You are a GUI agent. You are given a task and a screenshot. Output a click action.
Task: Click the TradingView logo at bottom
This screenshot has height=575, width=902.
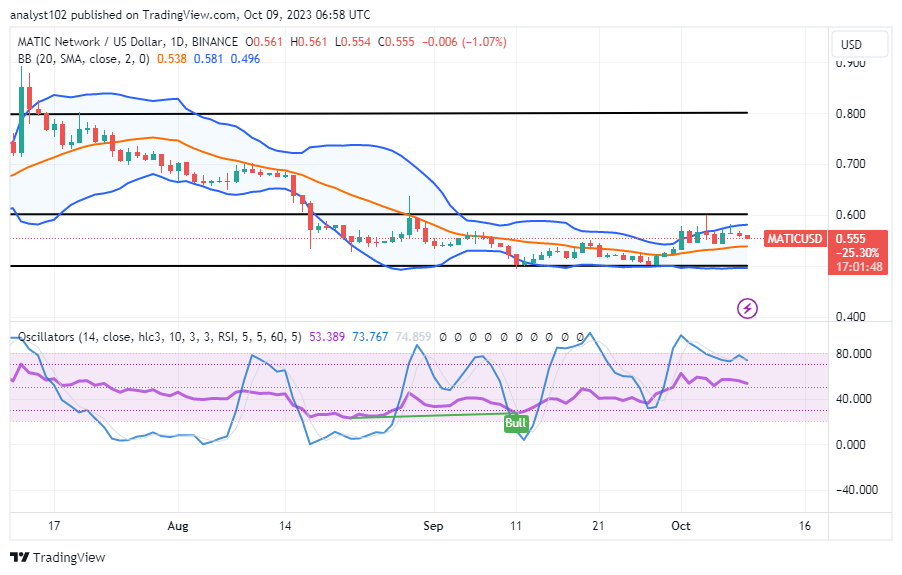58,557
